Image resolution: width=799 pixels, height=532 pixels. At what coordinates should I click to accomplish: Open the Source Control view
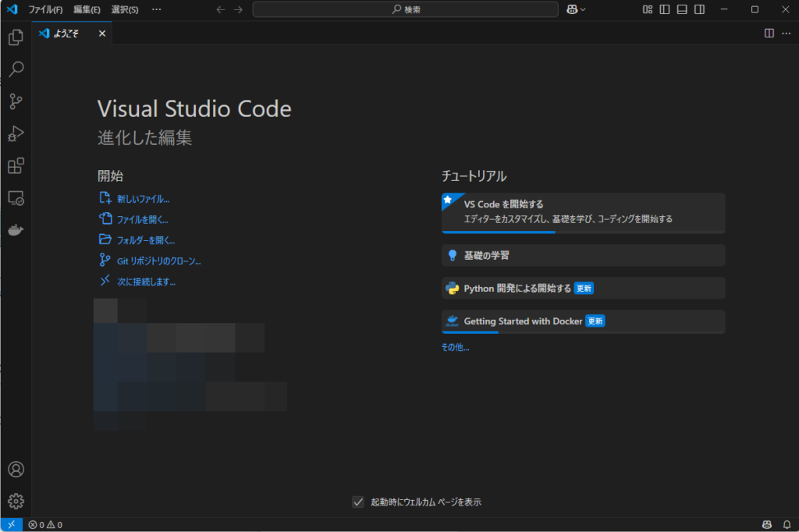(16, 101)
